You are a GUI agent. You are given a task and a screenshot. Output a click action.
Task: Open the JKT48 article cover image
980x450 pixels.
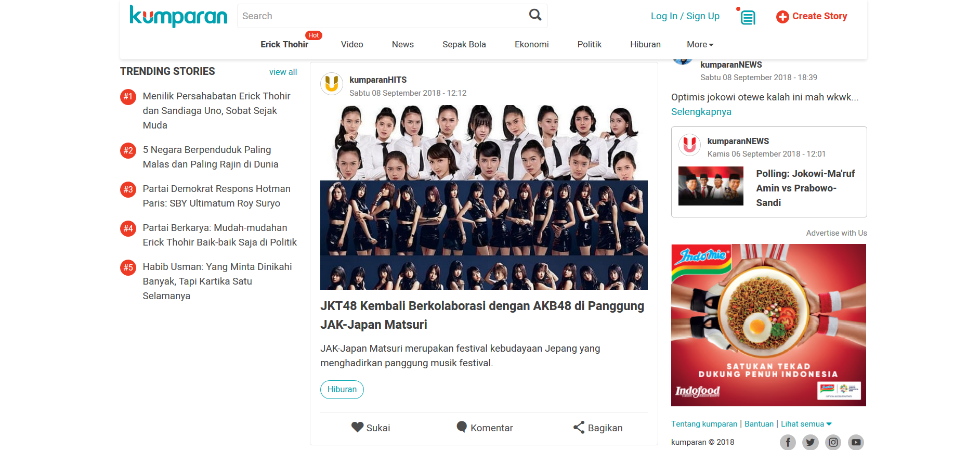484,197
